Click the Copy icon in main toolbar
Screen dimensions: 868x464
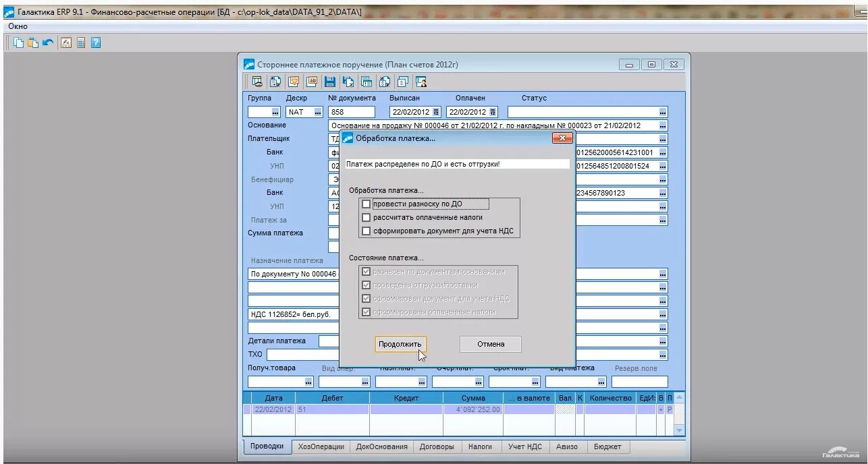[x=18, y=42]
